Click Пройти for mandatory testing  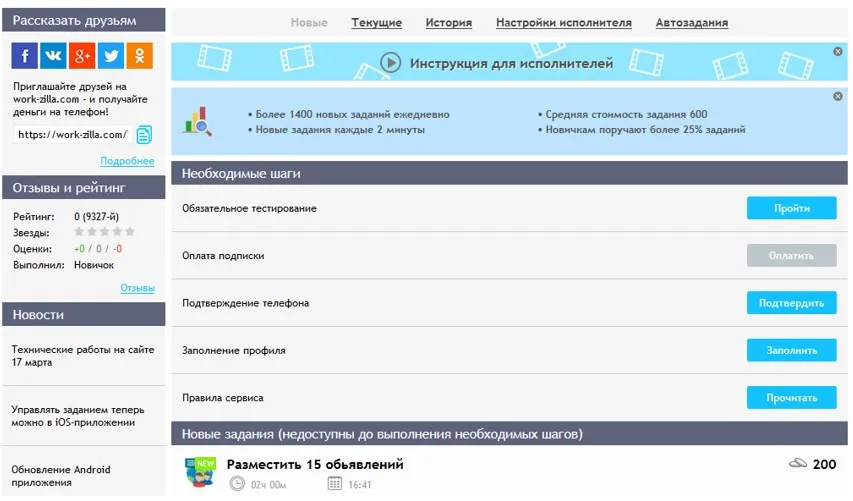792,208
